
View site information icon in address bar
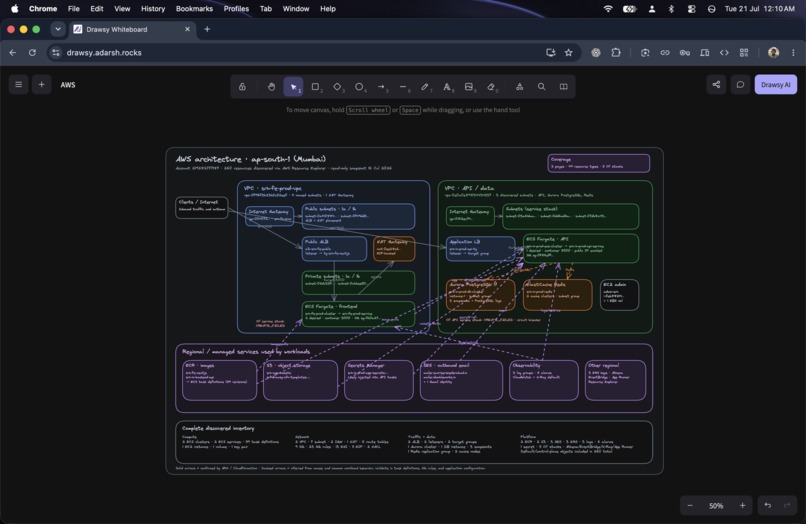[x=56, y=52]
